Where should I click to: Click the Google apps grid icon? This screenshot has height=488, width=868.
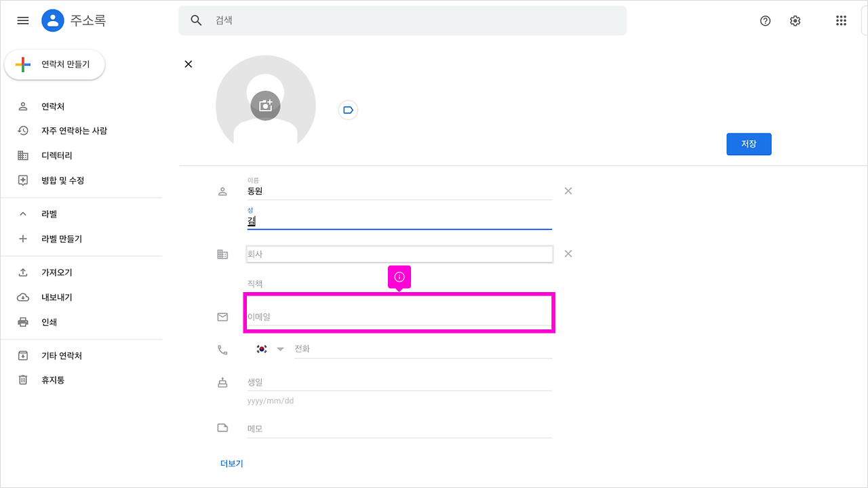(841, 21)
